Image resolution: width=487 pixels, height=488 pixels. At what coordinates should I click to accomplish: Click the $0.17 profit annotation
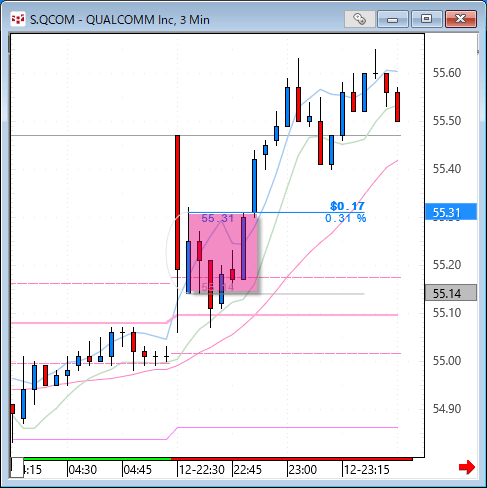coord(347,206)
